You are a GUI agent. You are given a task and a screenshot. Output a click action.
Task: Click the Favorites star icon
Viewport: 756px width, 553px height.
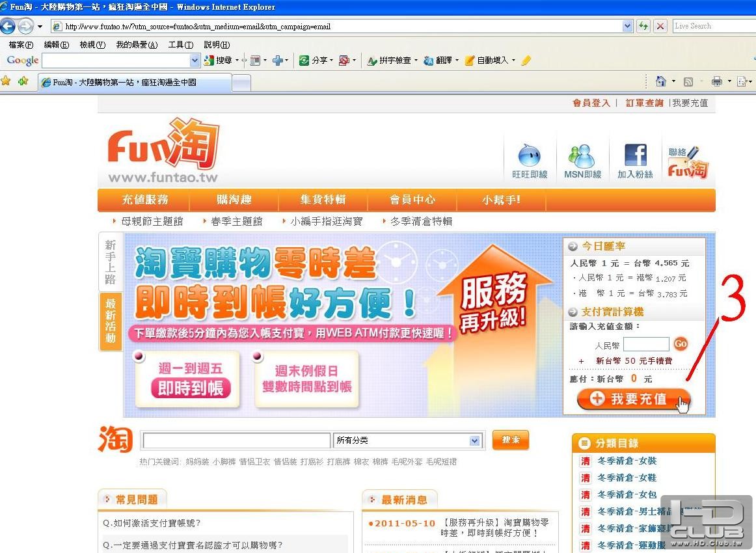tap(6, 81)
